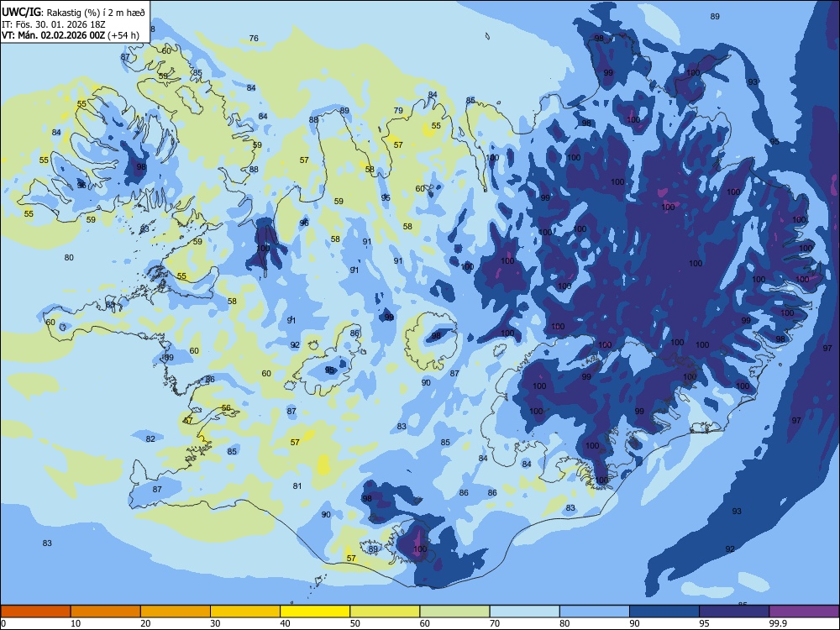Click the '70' legend tick label
This screenshot has width=840, height=630.
(495, 623)
